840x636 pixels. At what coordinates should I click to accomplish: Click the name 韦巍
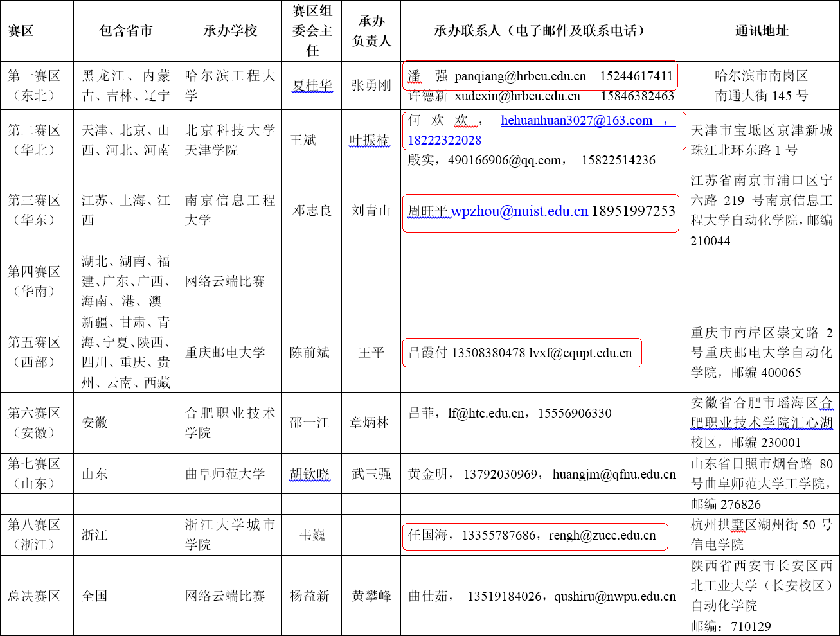click(x=312, y=534)
